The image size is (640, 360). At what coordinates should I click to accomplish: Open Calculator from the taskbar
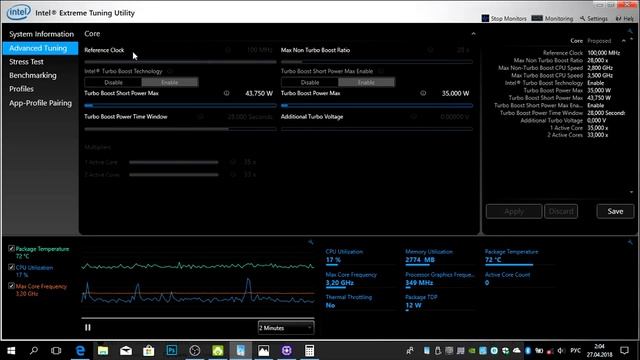click(309, 351)
